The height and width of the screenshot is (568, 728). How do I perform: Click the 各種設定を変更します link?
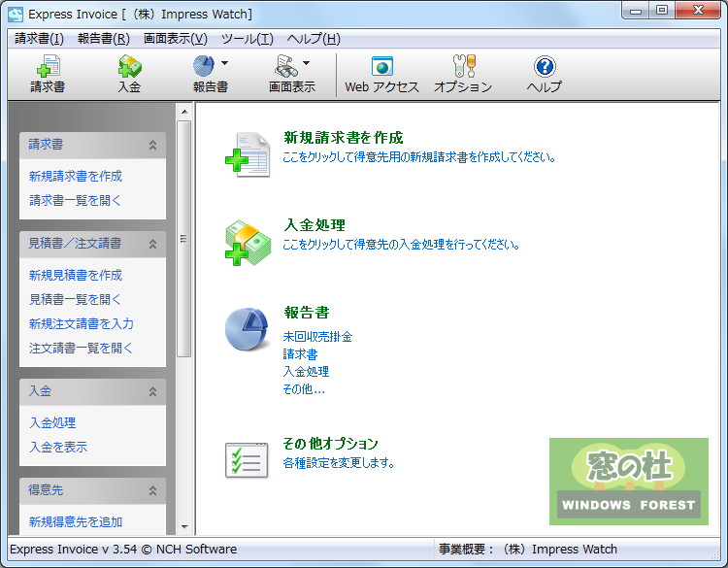click(x=339, y=463)
